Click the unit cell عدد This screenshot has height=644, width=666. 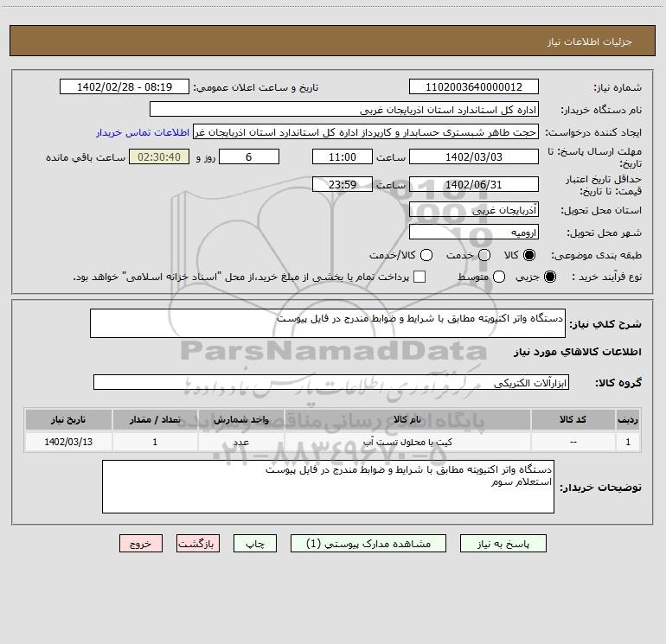point(240,442)
